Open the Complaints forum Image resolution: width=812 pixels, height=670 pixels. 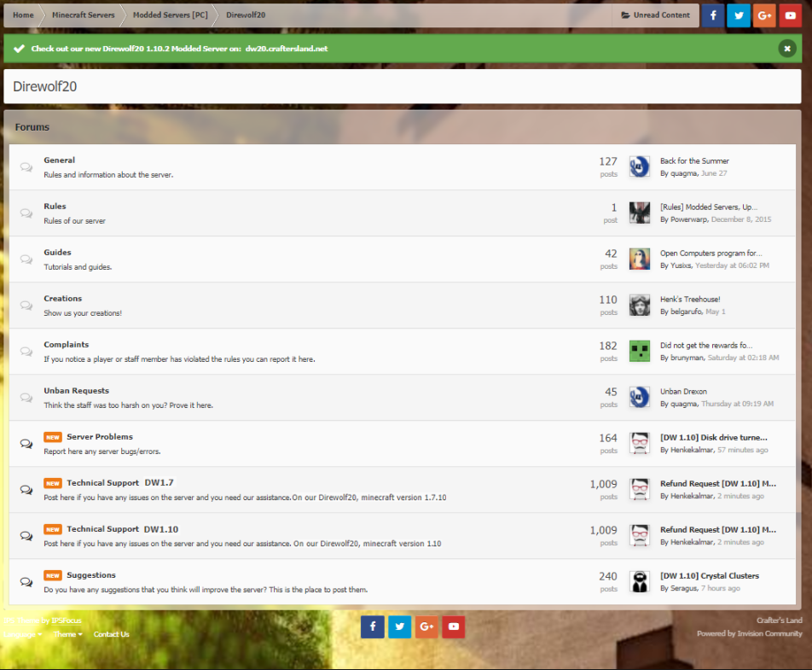pos(67,345)
